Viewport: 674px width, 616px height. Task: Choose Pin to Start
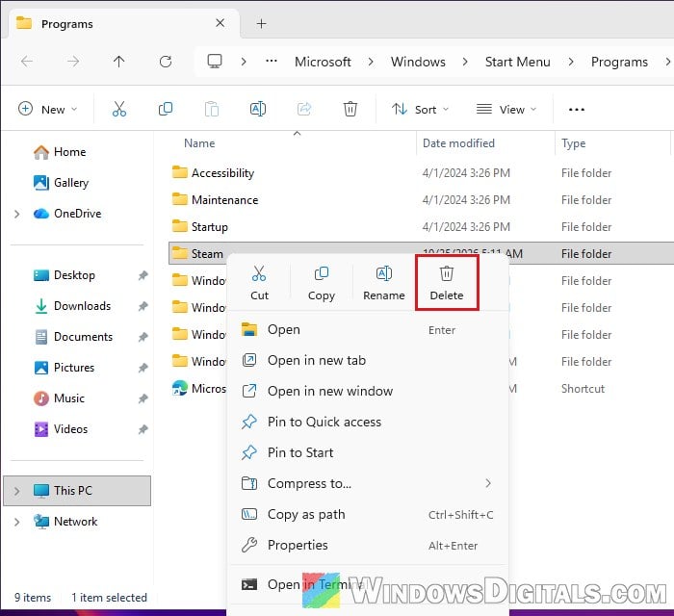(x=369, y=452)
